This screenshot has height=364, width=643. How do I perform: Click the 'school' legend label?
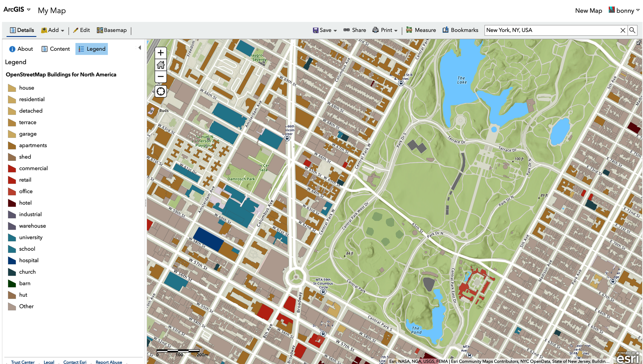tap(27, 249)
